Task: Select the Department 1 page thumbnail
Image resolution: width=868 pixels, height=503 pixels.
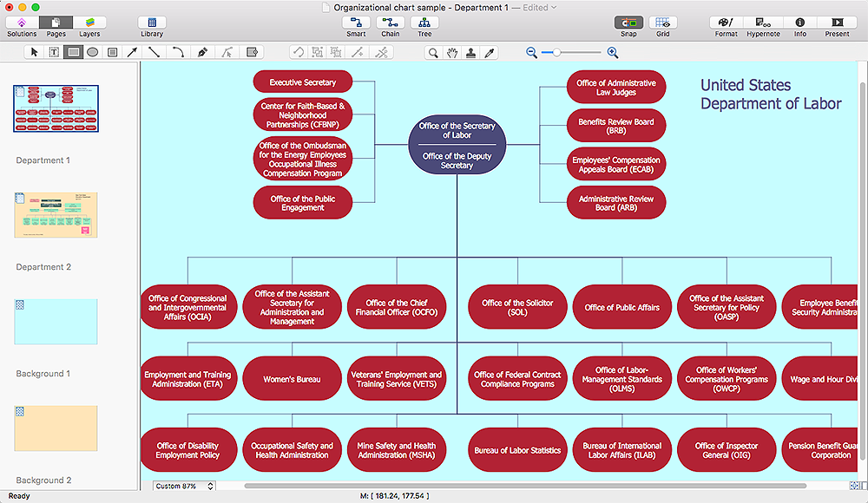Action: [56, 108]
